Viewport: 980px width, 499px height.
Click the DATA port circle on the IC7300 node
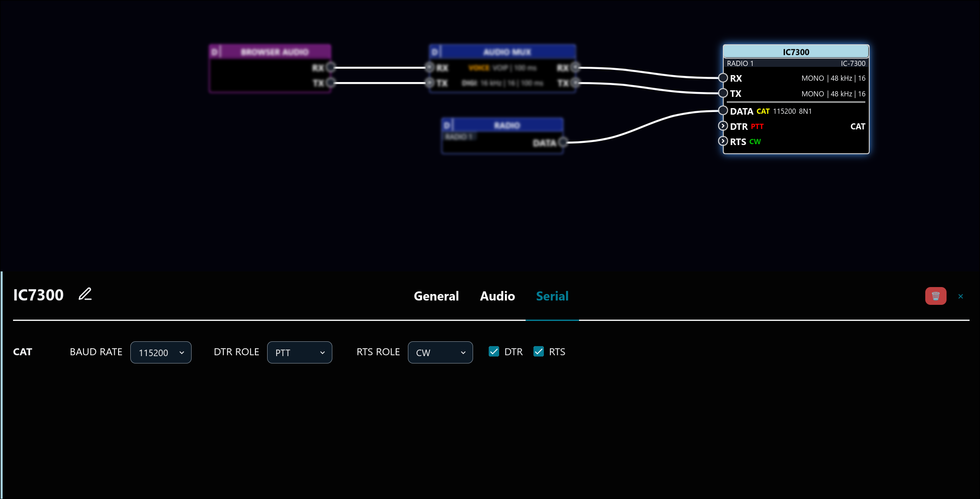(x=723, y=111)
